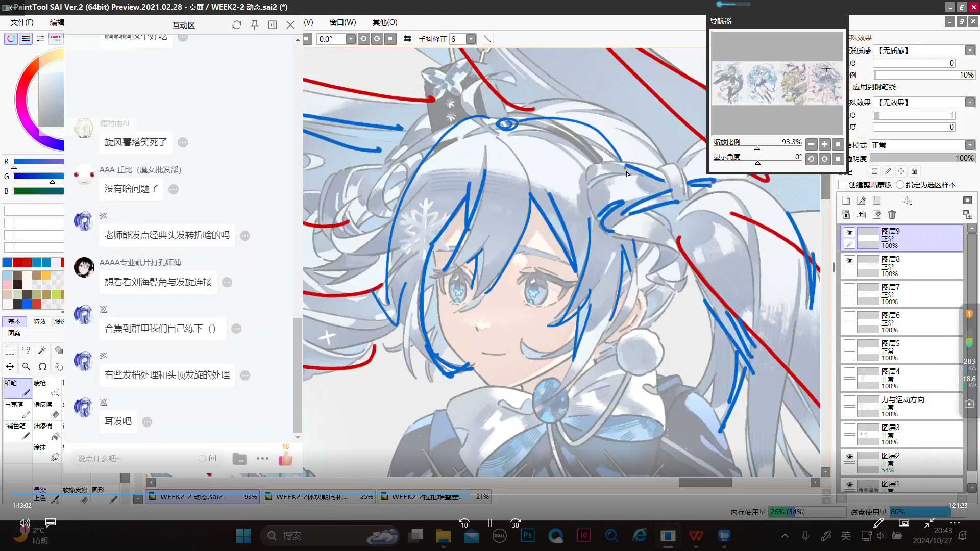Select the lasso selection tool
Viewport: 980px width, 551px height.
pos(26,350)
